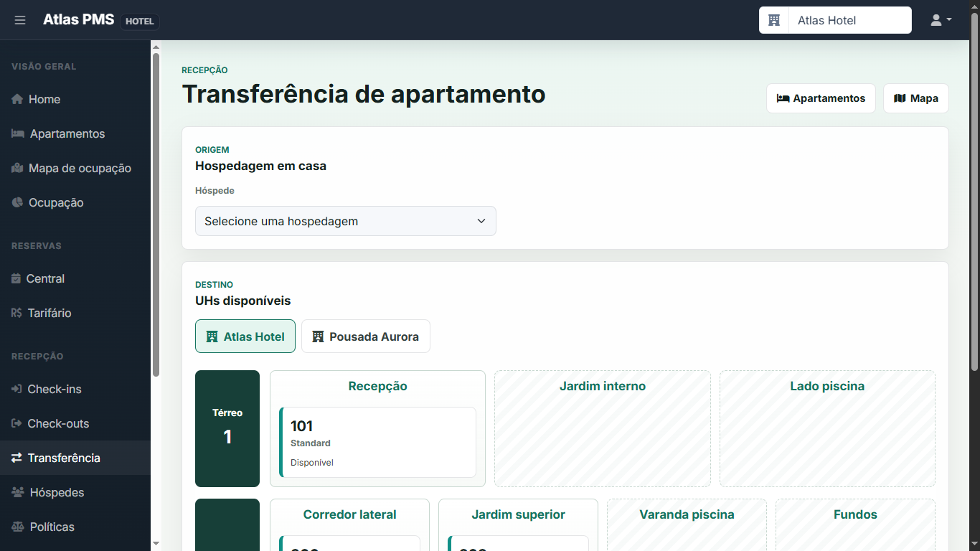Click the building icon beside Atlas Hotel selector
Viewport: 980px width, 551px height.
774,20
